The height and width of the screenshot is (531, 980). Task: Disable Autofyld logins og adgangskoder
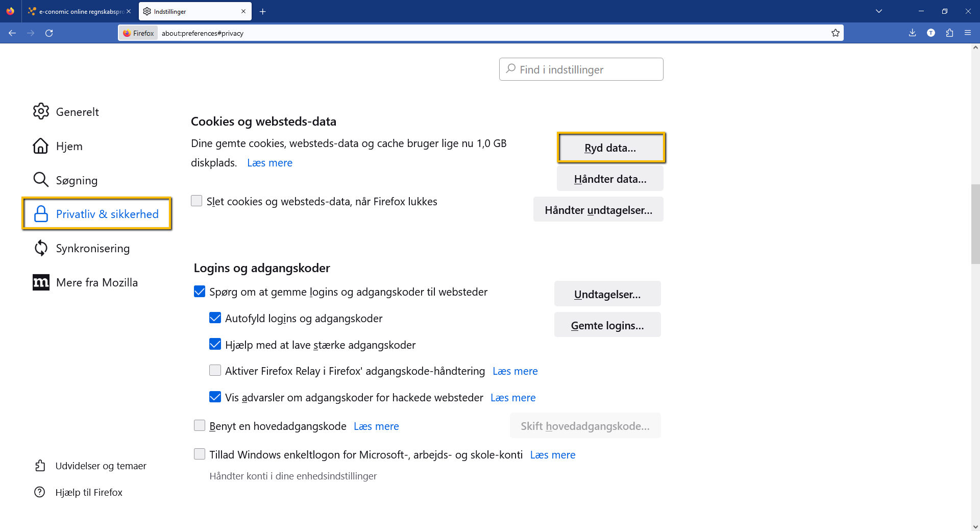(214, 318)
